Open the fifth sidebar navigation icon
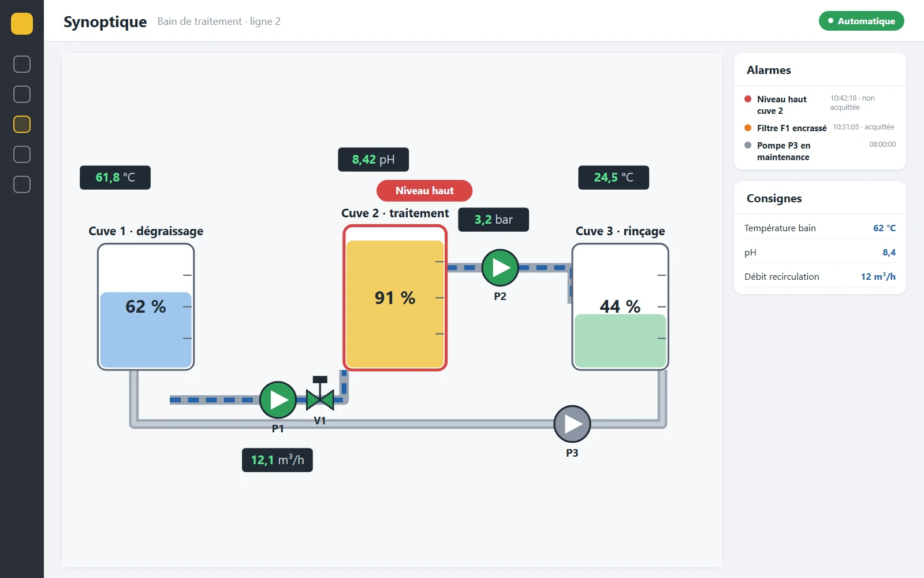This screenshot has width=924, height=578. (x=22, y=184)
